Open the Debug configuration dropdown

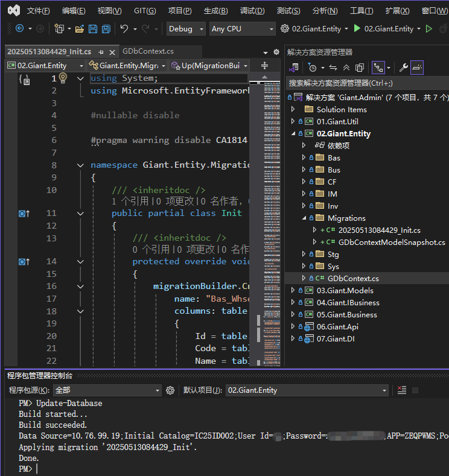pyautogui.click(x=185, y=29)
